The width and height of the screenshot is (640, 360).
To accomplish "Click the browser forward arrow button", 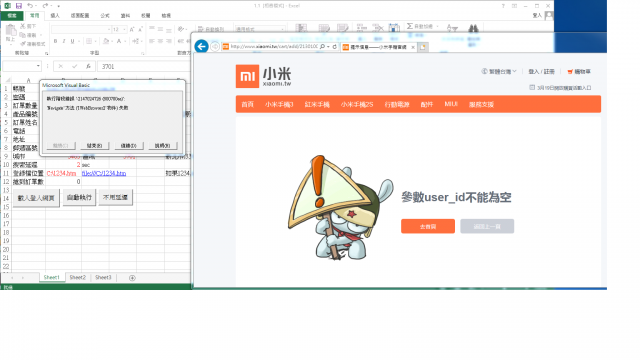I will pos(215,47).
